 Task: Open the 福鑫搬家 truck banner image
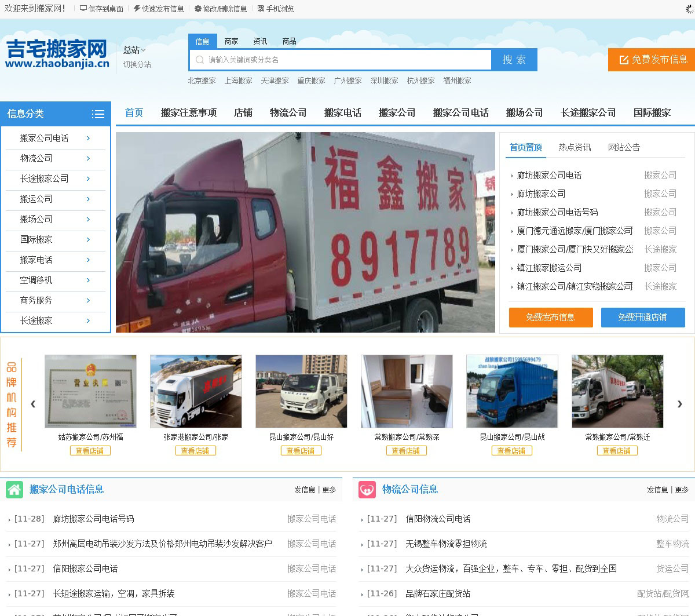[x=305, y=232]
